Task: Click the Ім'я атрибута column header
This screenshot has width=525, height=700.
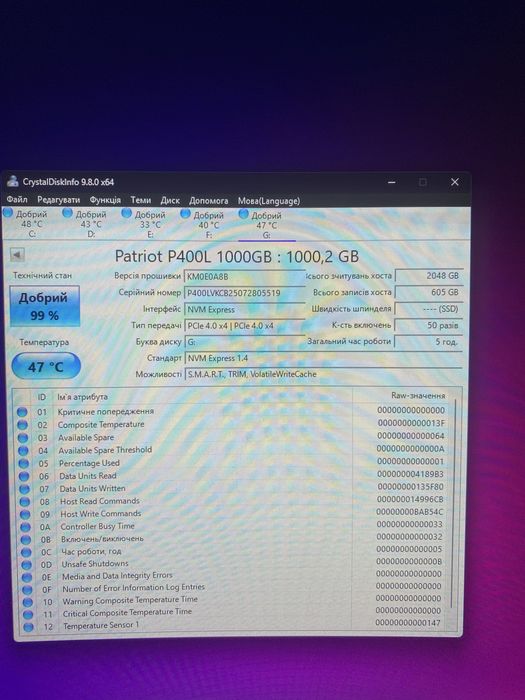Action: pos(83,396)
